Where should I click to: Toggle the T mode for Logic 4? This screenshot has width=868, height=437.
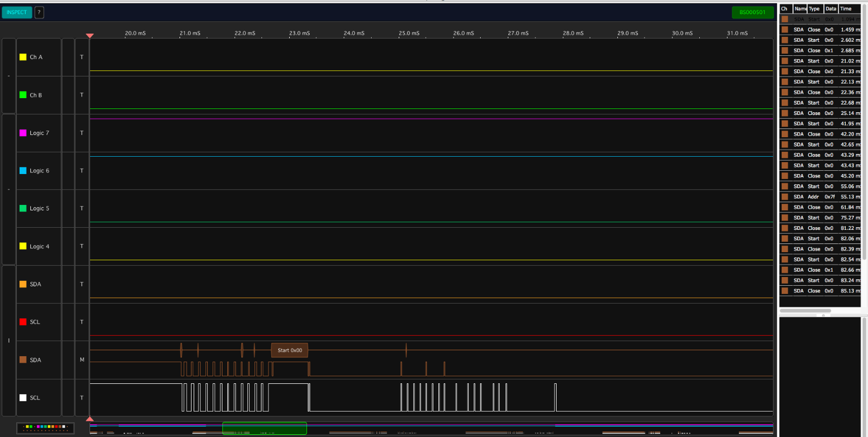(82, 246)
